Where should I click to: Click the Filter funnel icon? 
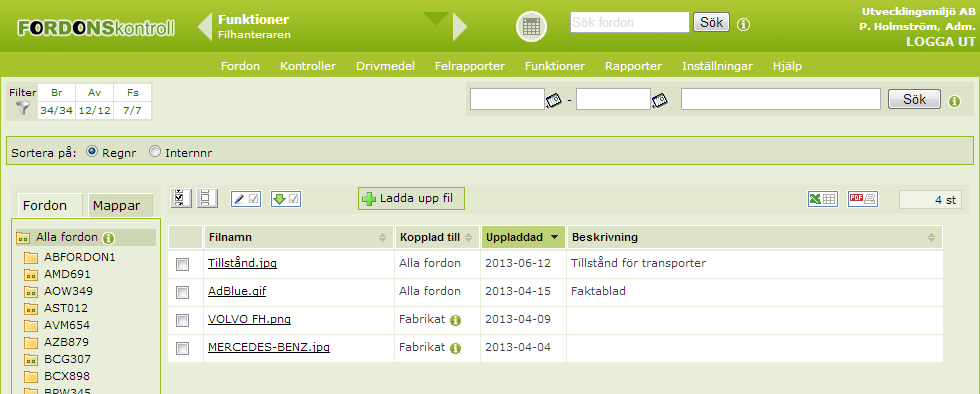coord(22,108)
